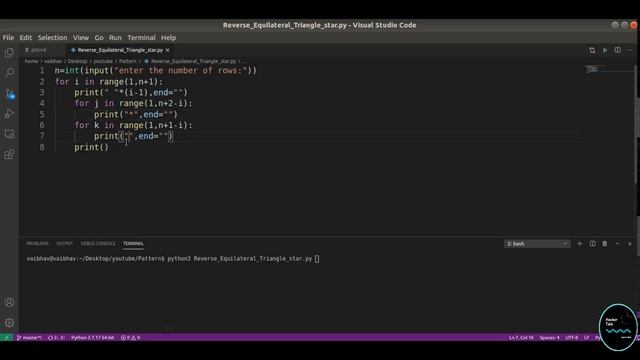Open the Manage gear icon
This screenshot has height=360, width=640.
tap(9, 323)
